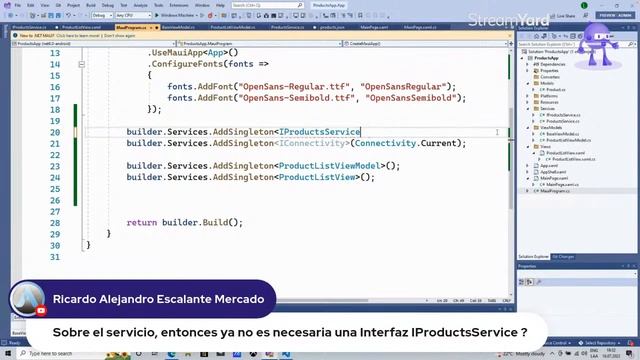Collapse the Models folder

coord(527,83)
